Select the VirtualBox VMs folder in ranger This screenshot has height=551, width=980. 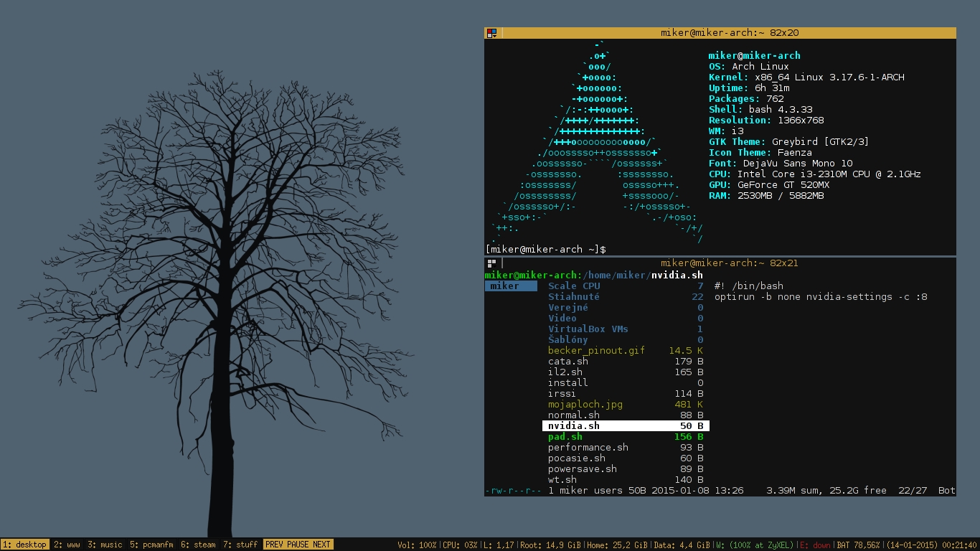626,329
